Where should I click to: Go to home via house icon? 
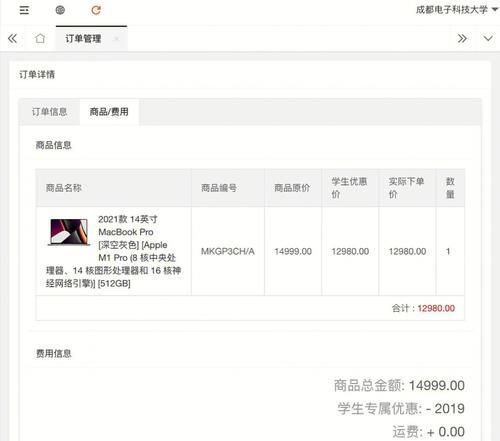pyautogui.click(x=40, y=39)
